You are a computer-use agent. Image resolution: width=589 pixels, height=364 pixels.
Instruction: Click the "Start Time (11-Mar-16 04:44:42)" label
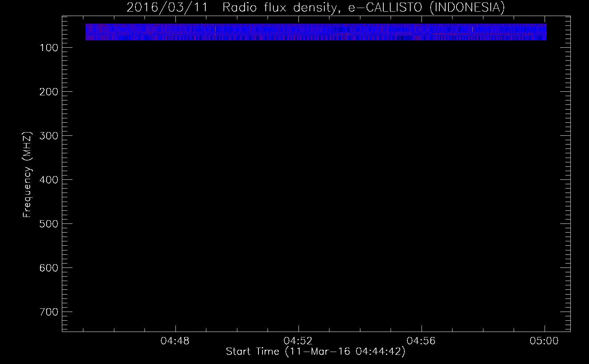click(x=316, y=352)
